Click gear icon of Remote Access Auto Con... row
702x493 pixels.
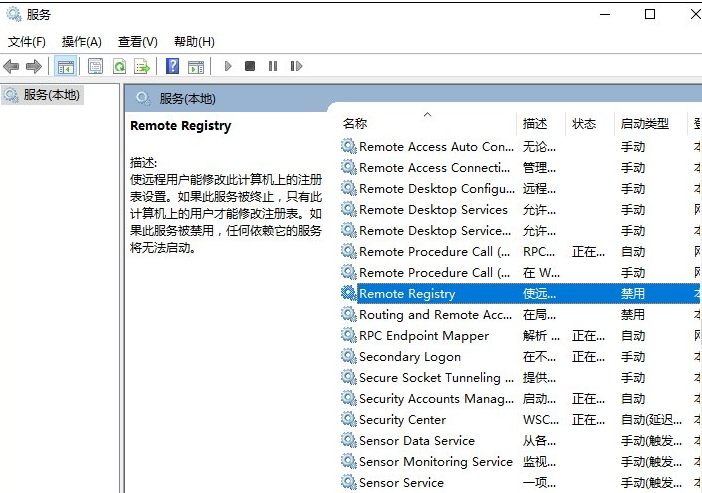[348, 146]
